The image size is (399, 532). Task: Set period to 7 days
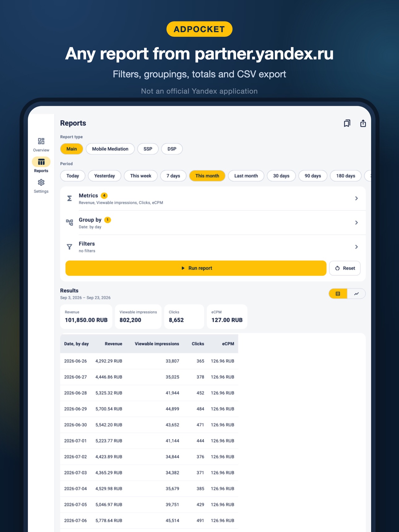(173, 176)
